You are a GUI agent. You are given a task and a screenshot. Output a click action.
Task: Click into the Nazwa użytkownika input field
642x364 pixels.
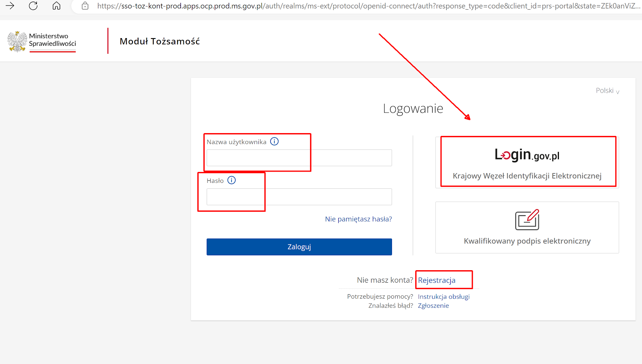point(299,158)
